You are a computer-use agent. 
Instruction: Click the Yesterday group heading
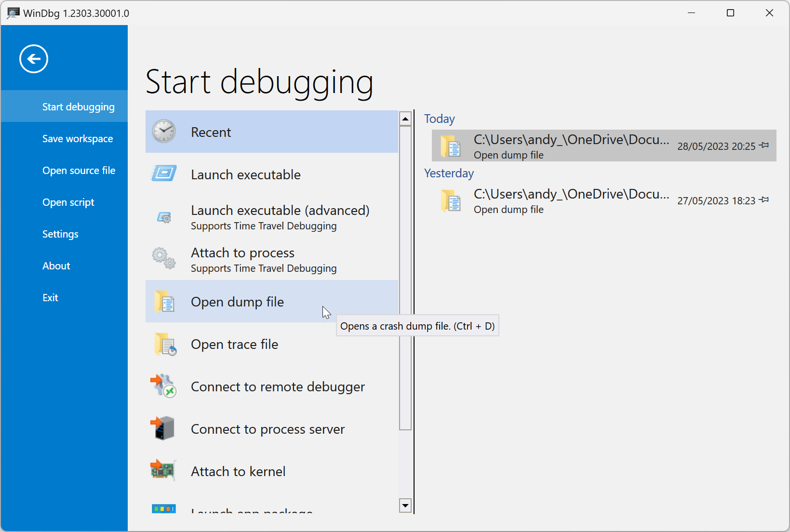[449, 173]
